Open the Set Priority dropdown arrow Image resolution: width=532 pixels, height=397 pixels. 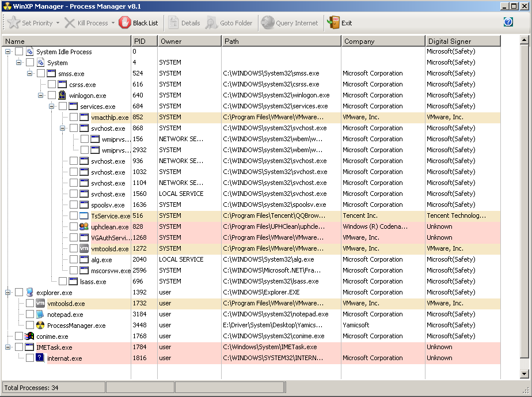58,23
